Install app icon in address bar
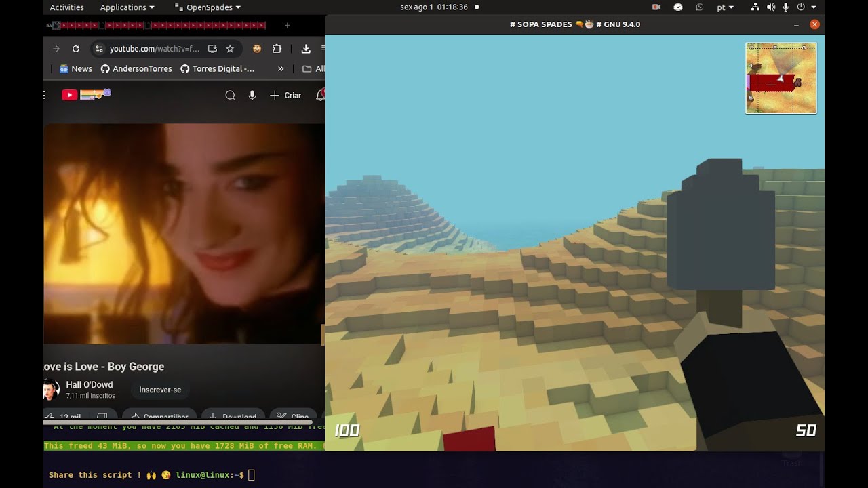The image size is (868, 488). click(212, 49)
